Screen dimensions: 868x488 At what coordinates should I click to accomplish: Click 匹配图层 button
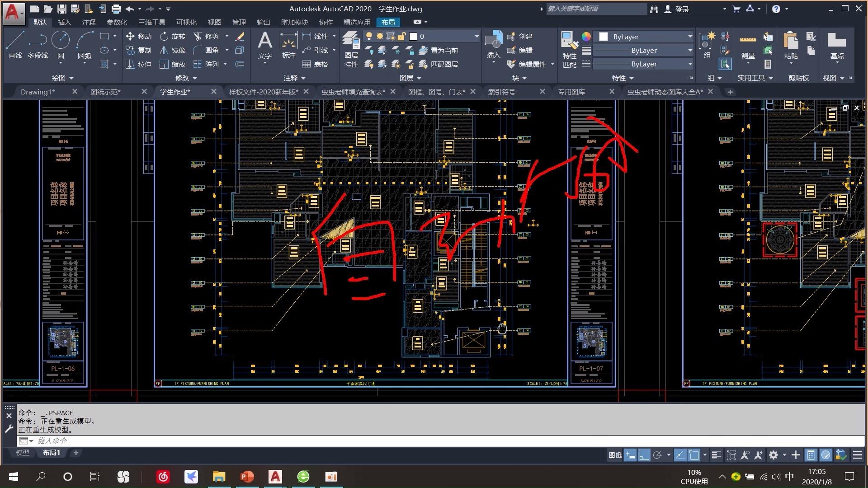coord(439,64)
